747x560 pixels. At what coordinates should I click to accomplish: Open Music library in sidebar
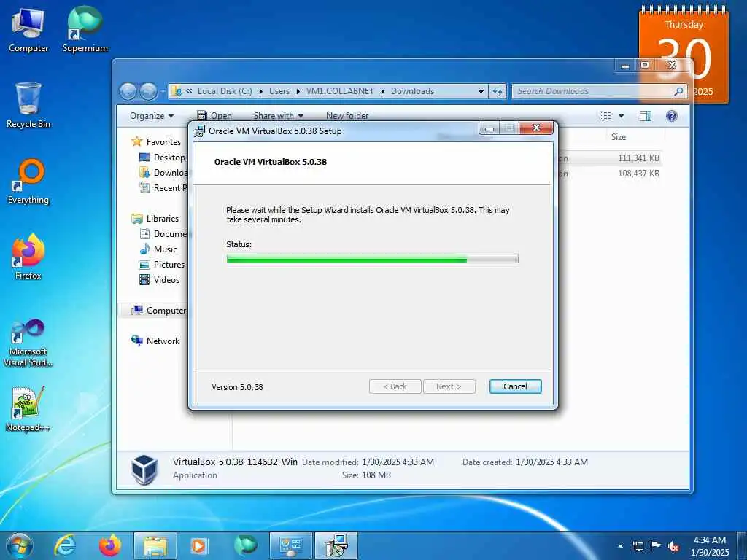tap(158, 249)
